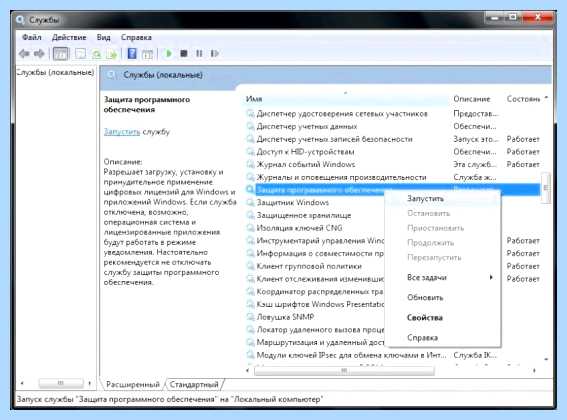
Task: Choose Запустить in the context menu
Action: 425,199
